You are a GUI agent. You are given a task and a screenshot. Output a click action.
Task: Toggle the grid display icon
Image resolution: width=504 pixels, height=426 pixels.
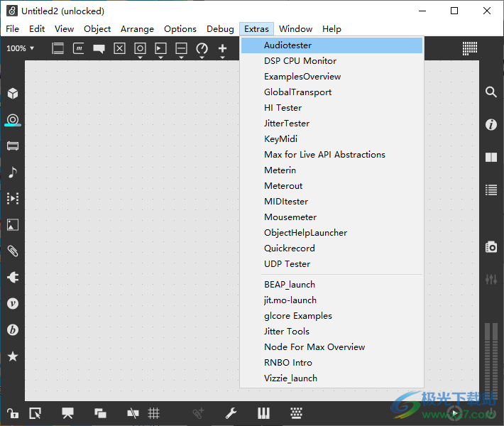153,413
